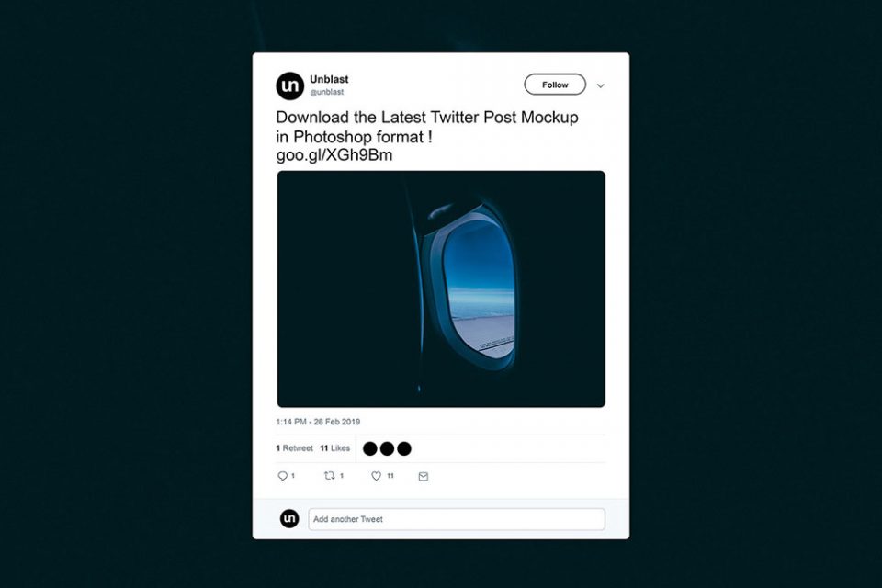View the 11 Likes list
This screenshot has width=882, height=588.
(x=334, y=448)
